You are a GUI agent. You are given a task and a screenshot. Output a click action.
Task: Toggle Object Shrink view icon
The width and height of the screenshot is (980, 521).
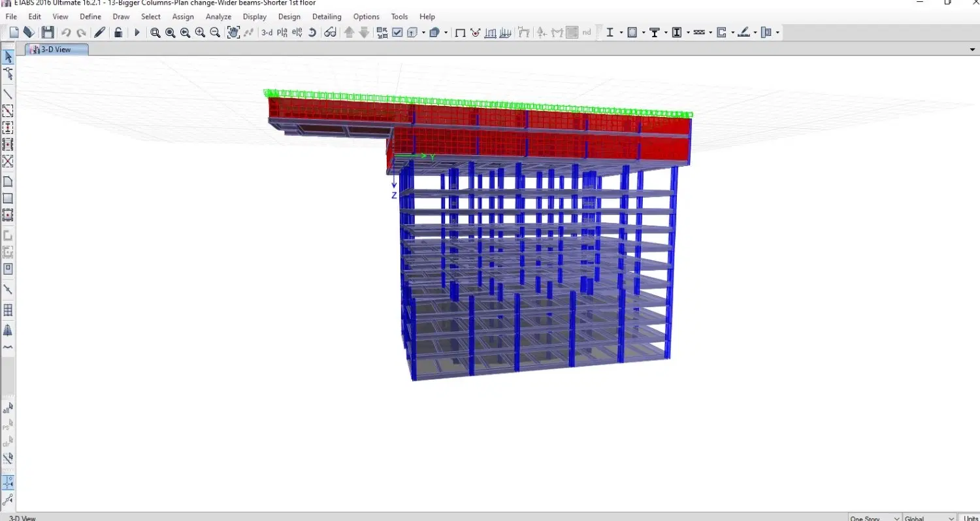point(382,33)
